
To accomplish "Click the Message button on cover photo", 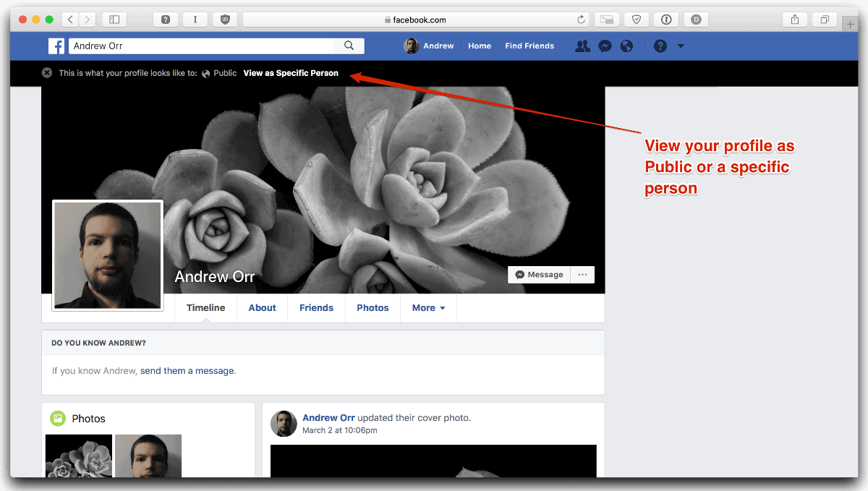I will [x=539, y=275].
